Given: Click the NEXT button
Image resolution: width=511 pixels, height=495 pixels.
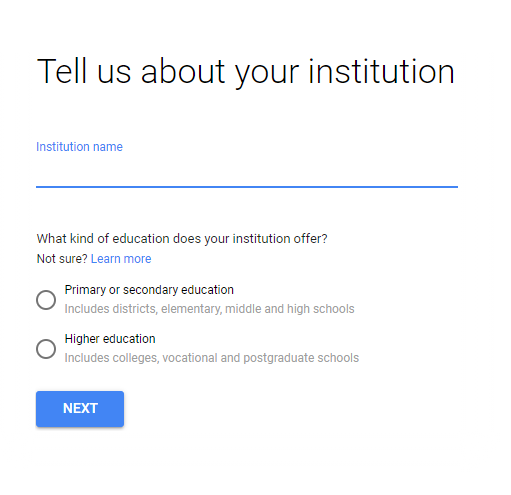Looking at the screenshot, I should coord(80,409).
